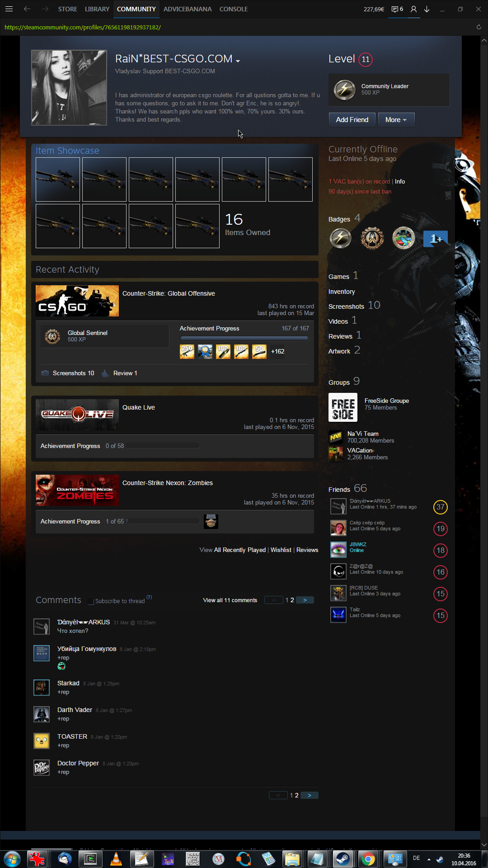Open the View all 11 comments link
The height and width of the screenshot is (868, 488).
pyautogui.click(x=230, y=600)
